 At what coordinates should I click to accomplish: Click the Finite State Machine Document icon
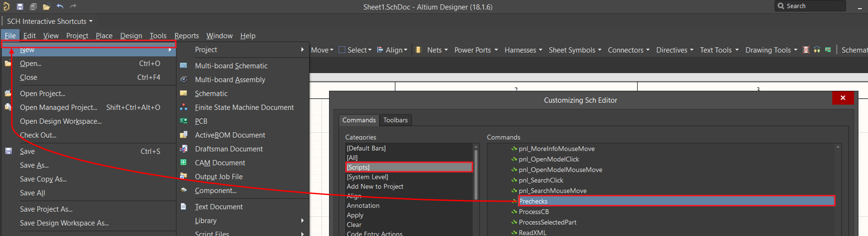(184, 107)
